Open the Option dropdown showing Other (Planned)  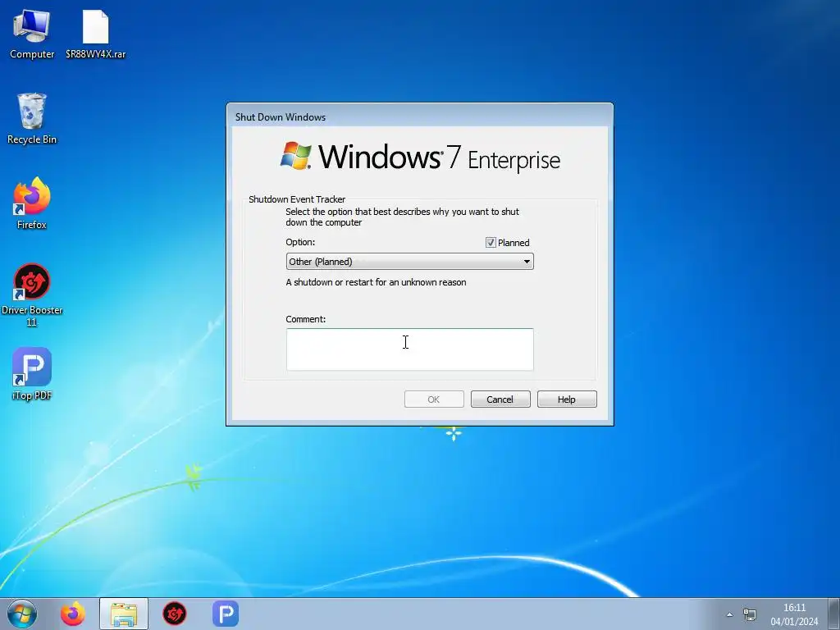tap(410, 262)
